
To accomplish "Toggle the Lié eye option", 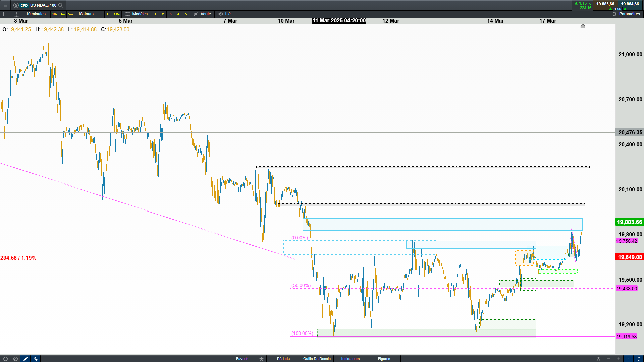I will pyautogui.click(x=224, y=14).
